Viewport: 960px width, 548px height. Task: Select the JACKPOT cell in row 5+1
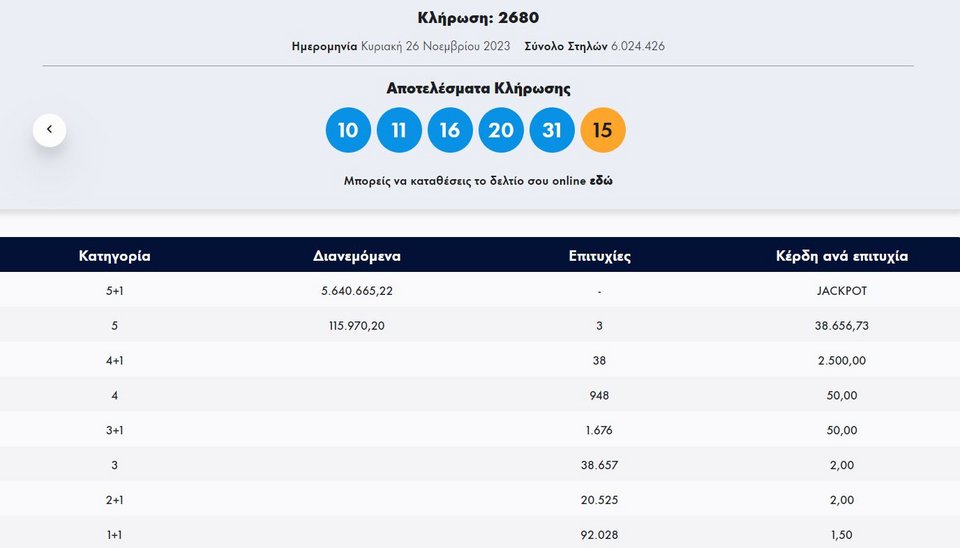842,291
